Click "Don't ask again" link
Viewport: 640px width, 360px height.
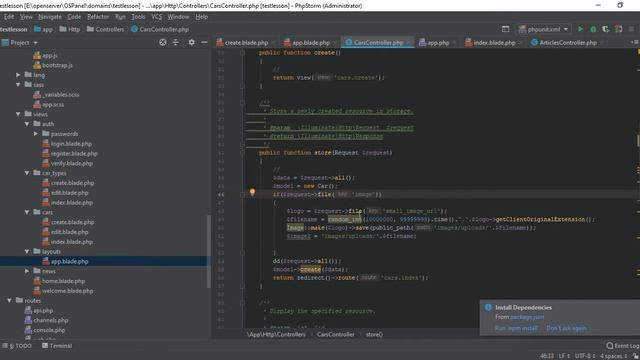[x=566, y=328]
